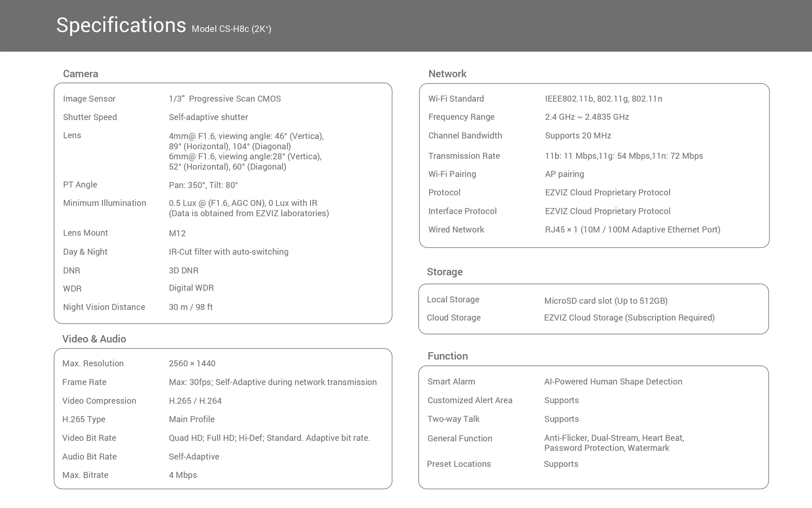812x508 pixels.
Task: Click the Video & Audio heading
Action: click(x=94, y=339)
